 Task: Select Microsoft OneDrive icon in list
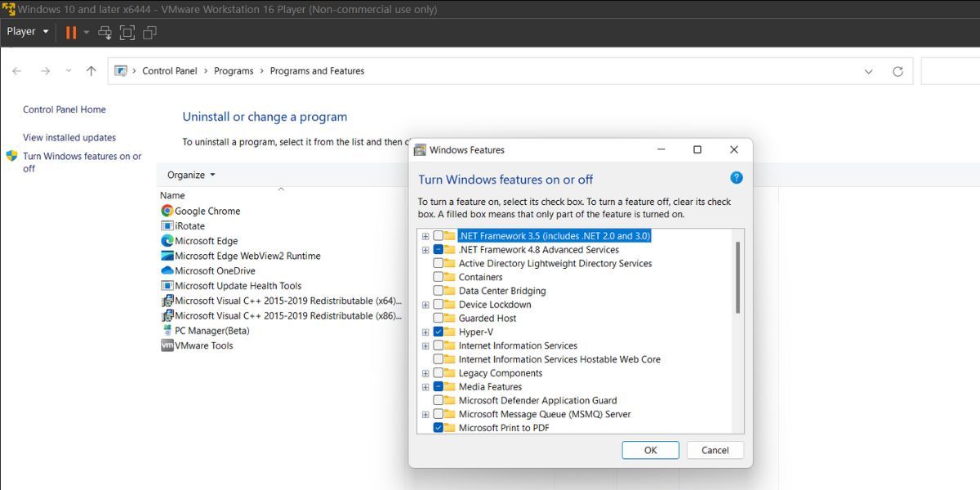[x=167, y=271]
